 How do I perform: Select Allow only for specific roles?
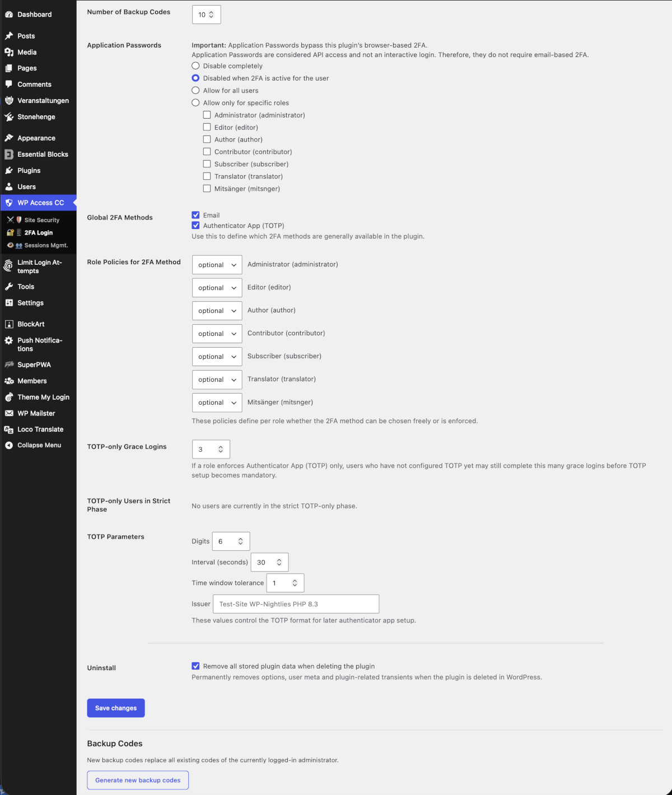tap(195, 103)
